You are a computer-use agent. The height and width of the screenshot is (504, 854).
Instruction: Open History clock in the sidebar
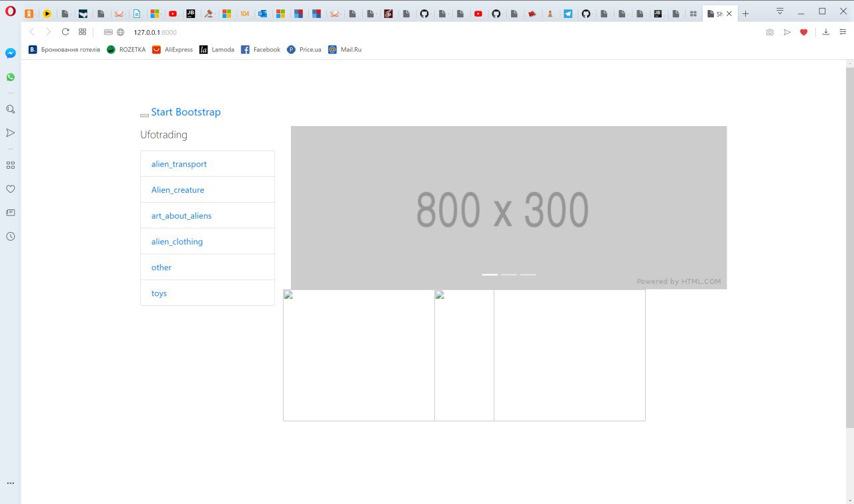(11, 237)
